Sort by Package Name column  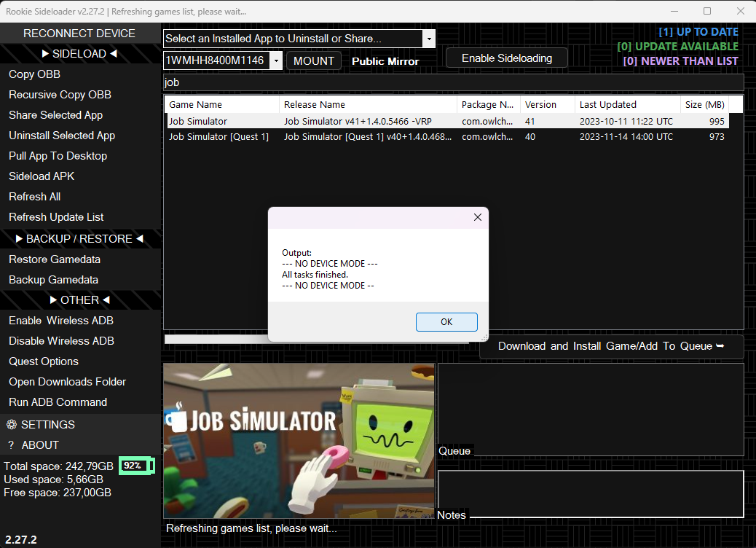489,105
